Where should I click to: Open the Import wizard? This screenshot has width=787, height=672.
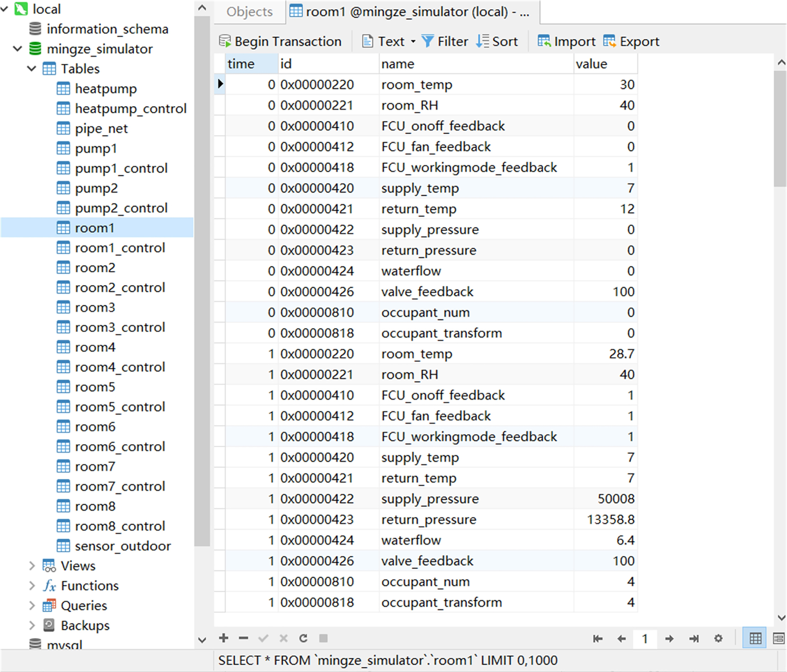tap(566, 41)
